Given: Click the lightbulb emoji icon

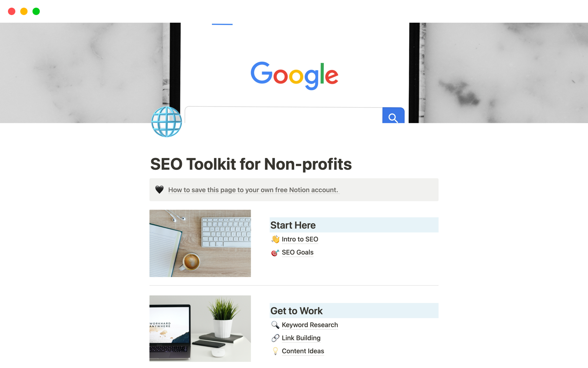Looking at the screenshot, I should 275,351.
